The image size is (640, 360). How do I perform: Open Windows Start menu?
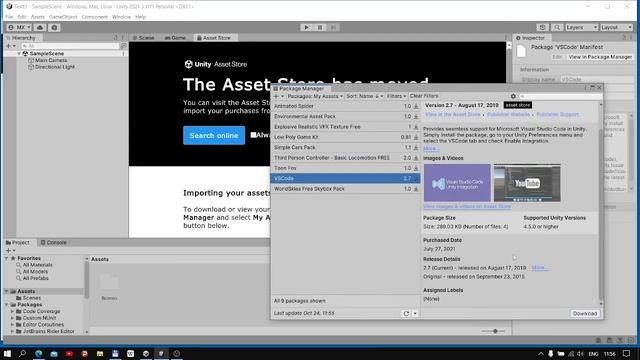pyautogui.click(x=7, y=353)
